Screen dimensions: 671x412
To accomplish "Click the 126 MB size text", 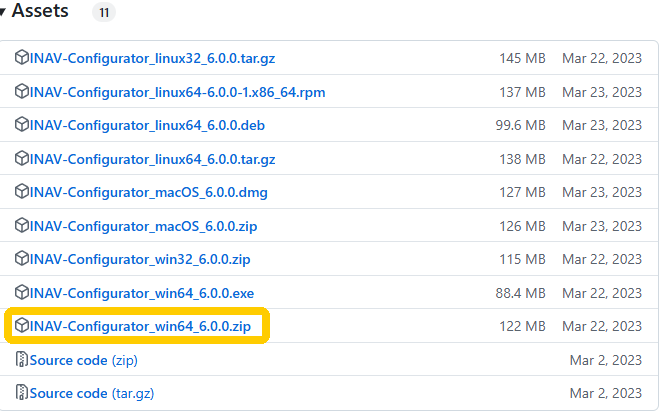I will pos(522,226).
